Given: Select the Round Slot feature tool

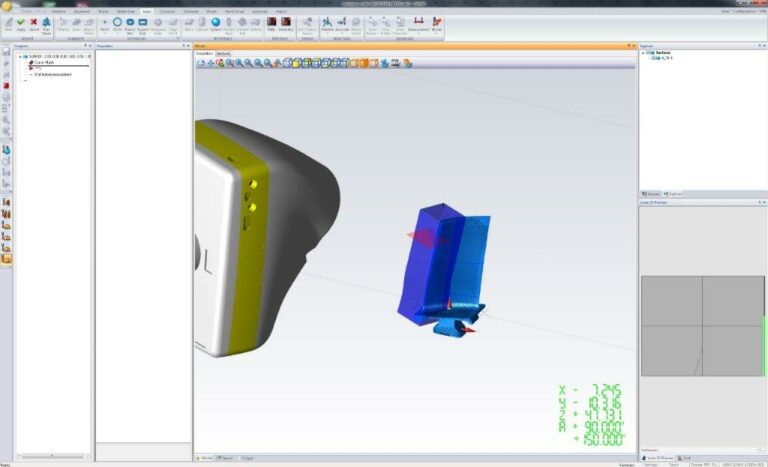Looking at the screenshot, I should tap(130, 22).
